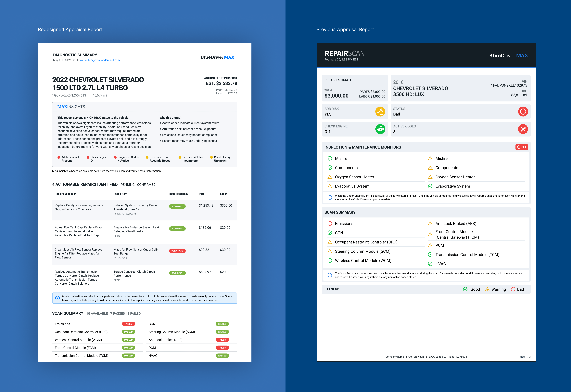Click code list P0420, P0400, P0371

(125, 214)
